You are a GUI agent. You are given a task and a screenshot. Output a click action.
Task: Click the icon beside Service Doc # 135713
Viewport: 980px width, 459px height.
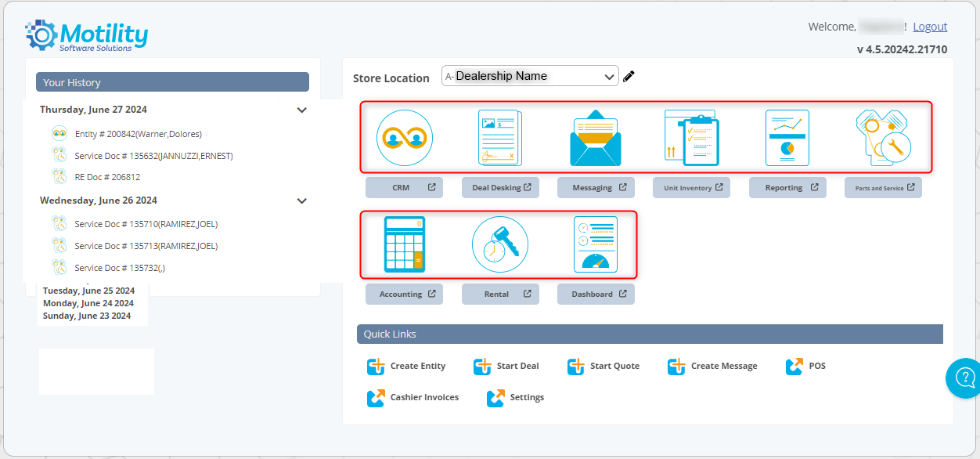pyautogui.click(x=59, y=245)
